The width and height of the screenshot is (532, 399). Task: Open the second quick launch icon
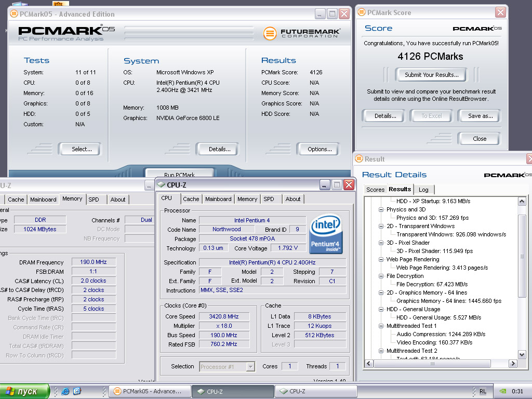pos(77,391)
